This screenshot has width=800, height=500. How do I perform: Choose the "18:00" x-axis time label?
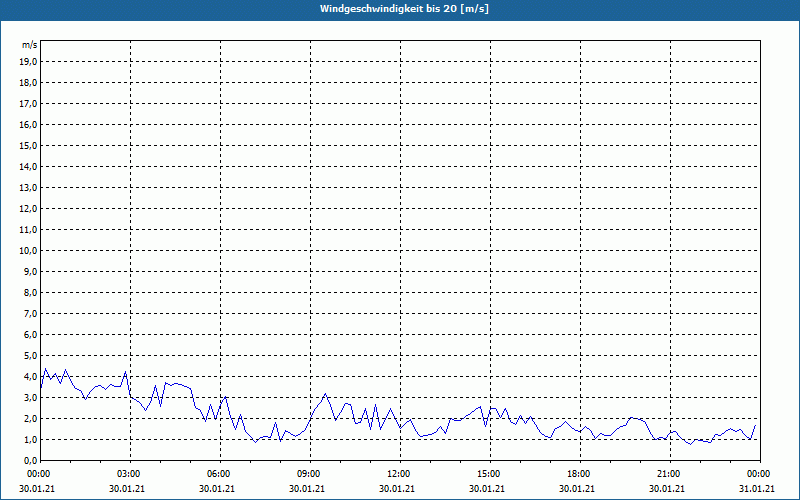pos(577,474)
